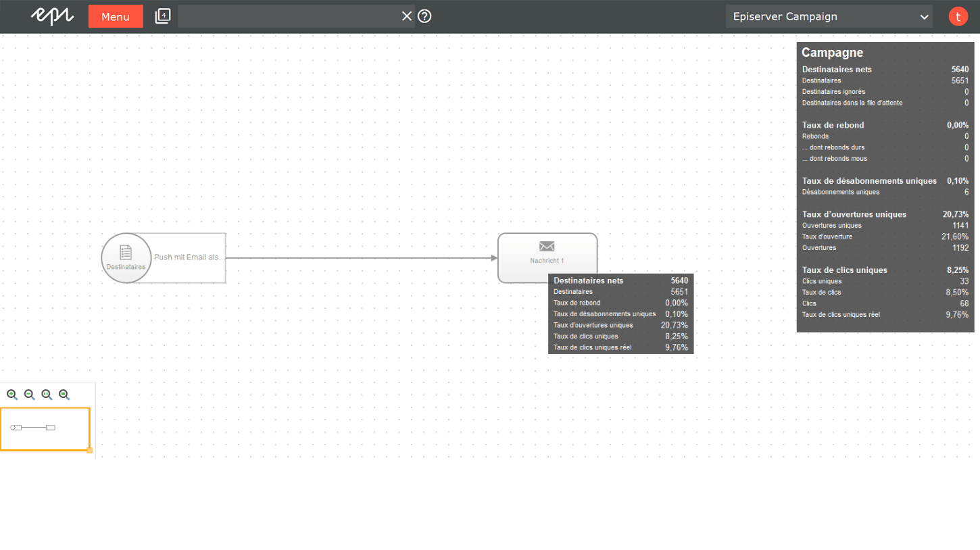
Task: Click 'Taux de clics' row showing 8,50%
Action: [885, 293]
